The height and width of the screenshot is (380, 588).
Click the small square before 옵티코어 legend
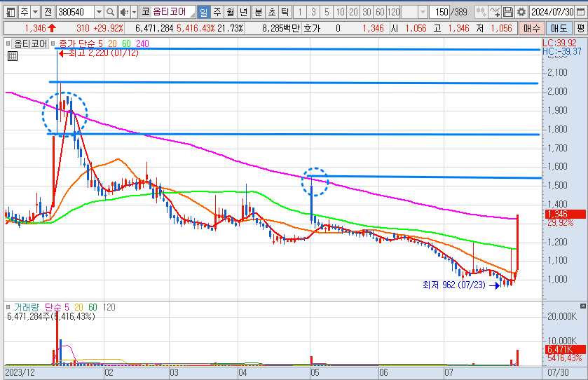[x=8, y=43]
